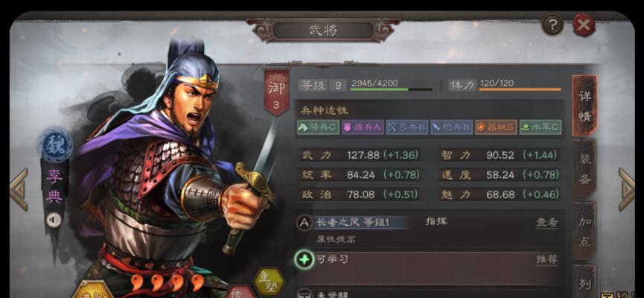The width and height of the screenshot is (644, 298).
Task: Tap the yellow 重塑 hexagon button
Action: (x=268, y=282)
